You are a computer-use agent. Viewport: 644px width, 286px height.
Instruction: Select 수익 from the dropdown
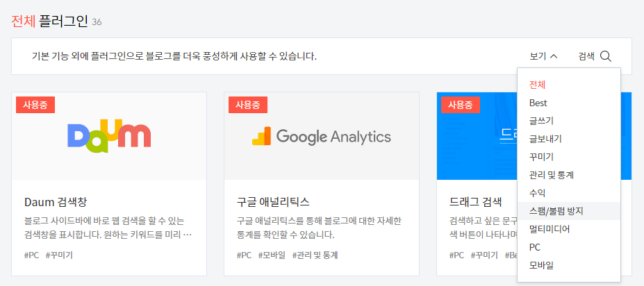[x=569, y=193]
